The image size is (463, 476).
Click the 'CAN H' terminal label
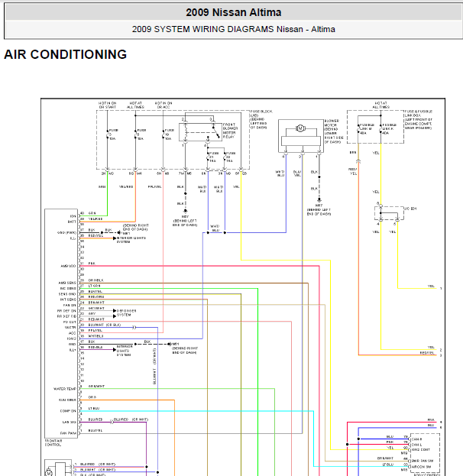click(x=417, y=439)
